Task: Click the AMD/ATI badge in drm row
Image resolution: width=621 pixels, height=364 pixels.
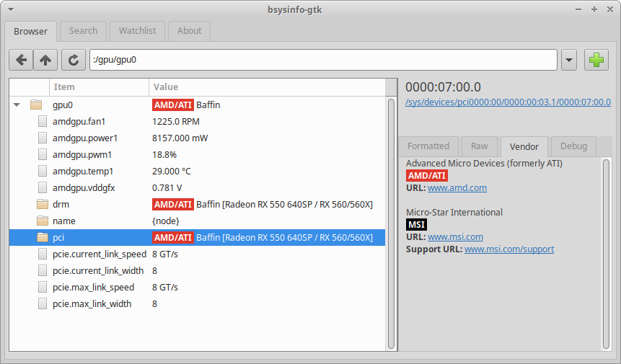Action: click(172, 204)
